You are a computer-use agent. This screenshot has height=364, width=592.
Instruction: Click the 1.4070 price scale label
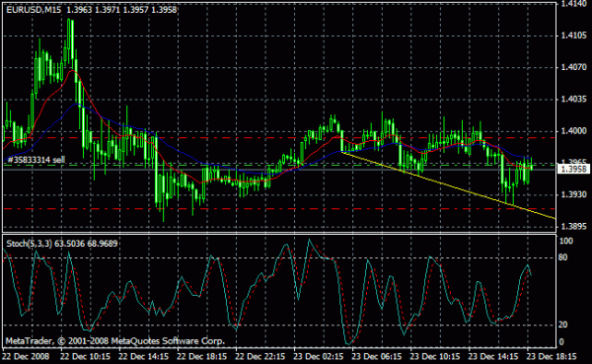pyautogui.click(x=574, y=68)
